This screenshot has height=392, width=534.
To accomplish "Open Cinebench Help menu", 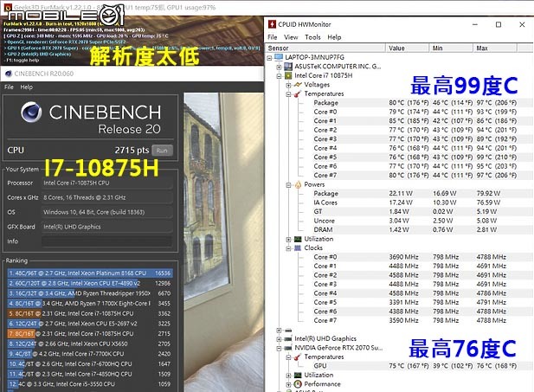I will pyautogui.click(x=27, y=87).
